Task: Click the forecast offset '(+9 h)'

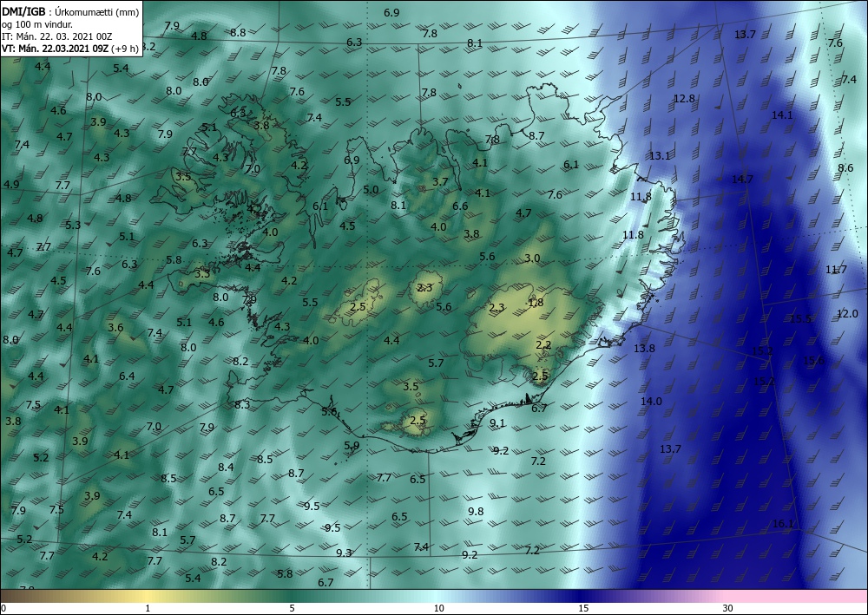Action: 124,49
